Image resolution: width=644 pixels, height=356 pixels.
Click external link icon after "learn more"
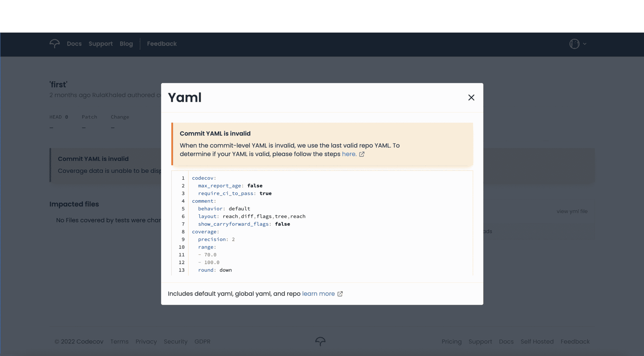point(341,293)
